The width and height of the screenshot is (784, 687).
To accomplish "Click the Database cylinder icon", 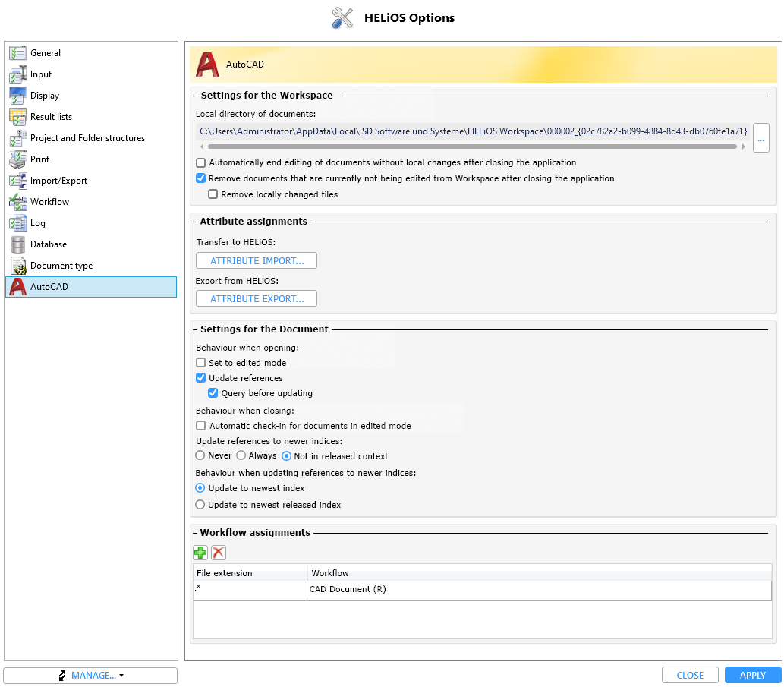I will click(x=17, y=244).
